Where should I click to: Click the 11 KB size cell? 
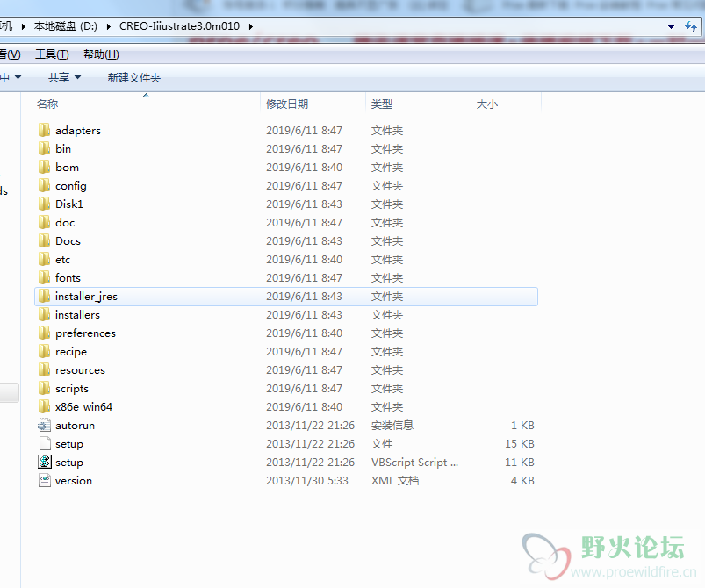click(x=519, y=463)
